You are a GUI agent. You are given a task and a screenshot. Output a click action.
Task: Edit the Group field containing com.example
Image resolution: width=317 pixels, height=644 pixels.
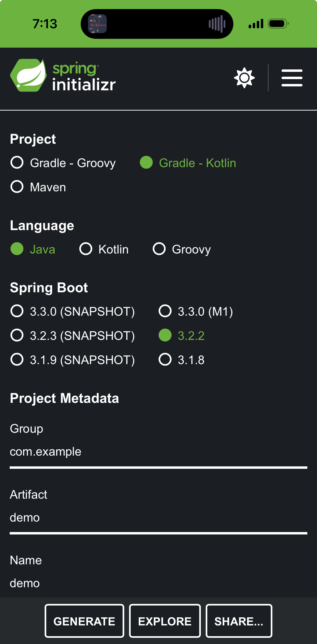pos(158,452)
